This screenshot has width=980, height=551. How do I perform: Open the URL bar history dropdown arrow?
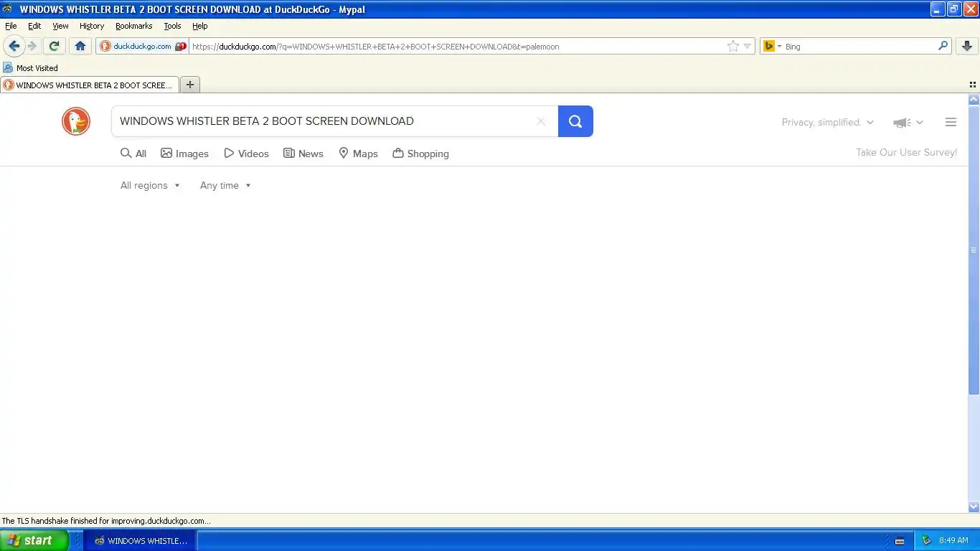[748, 46]
